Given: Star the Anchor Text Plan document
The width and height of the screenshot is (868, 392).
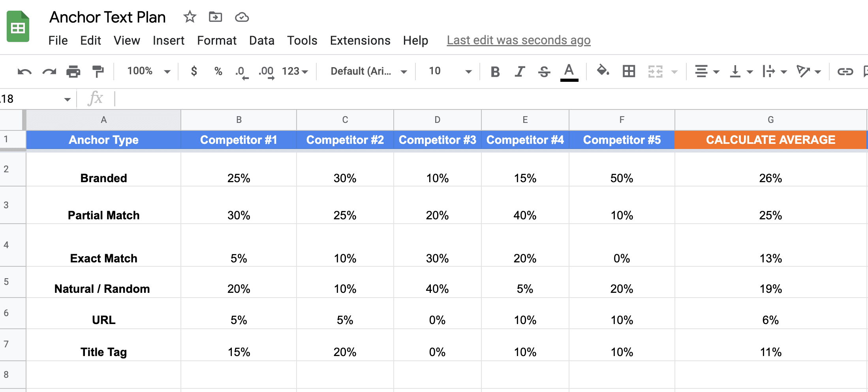Looking at the screenshot, I should pos(190,17).
